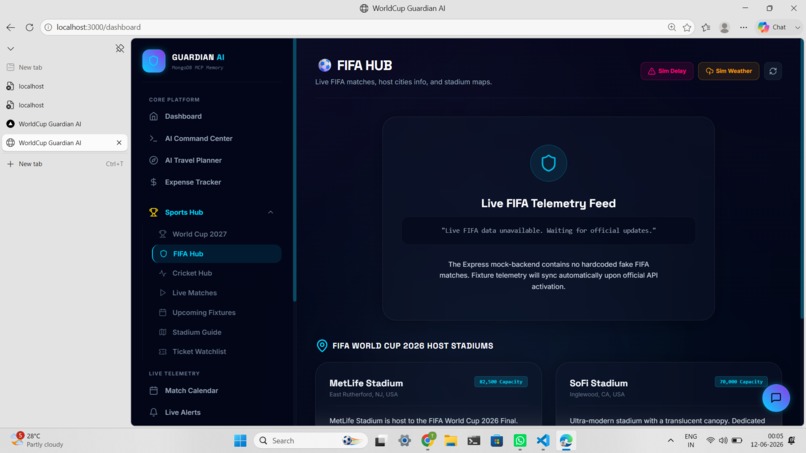Screen dimensions: 806x453
Task: Unpin the vertical tabs pane icon
Action: pyautogui.click(x=120, y=48)
